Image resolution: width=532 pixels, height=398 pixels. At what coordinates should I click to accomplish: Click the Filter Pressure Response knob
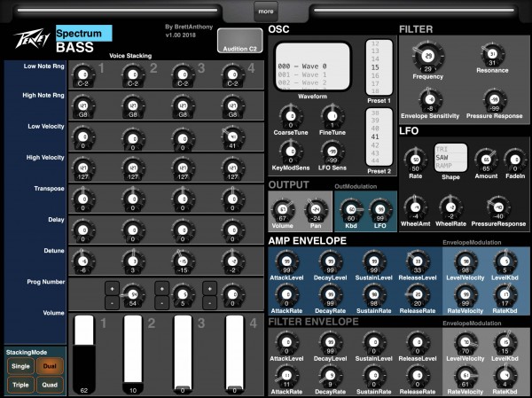click(495, 101)
